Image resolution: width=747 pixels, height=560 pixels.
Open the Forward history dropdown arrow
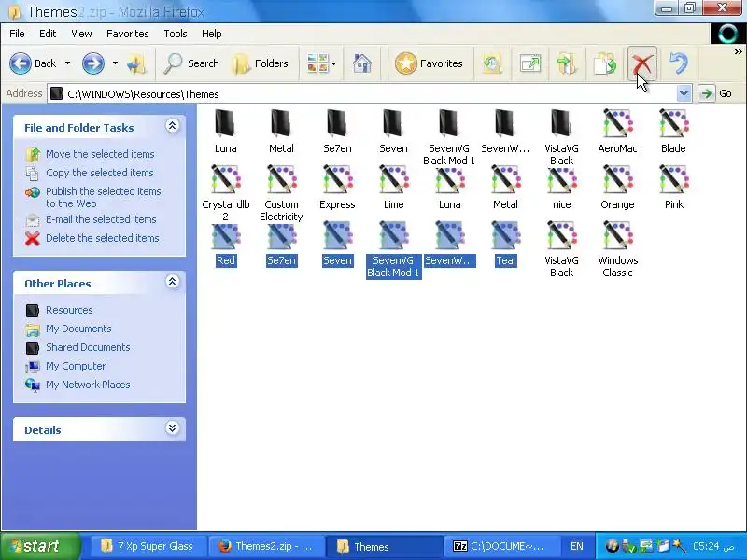point(115,63)
